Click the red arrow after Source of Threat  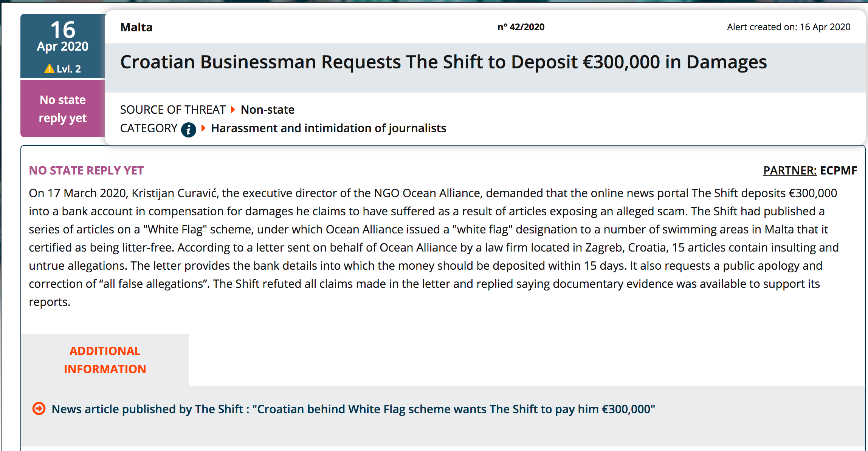point(233,110)
